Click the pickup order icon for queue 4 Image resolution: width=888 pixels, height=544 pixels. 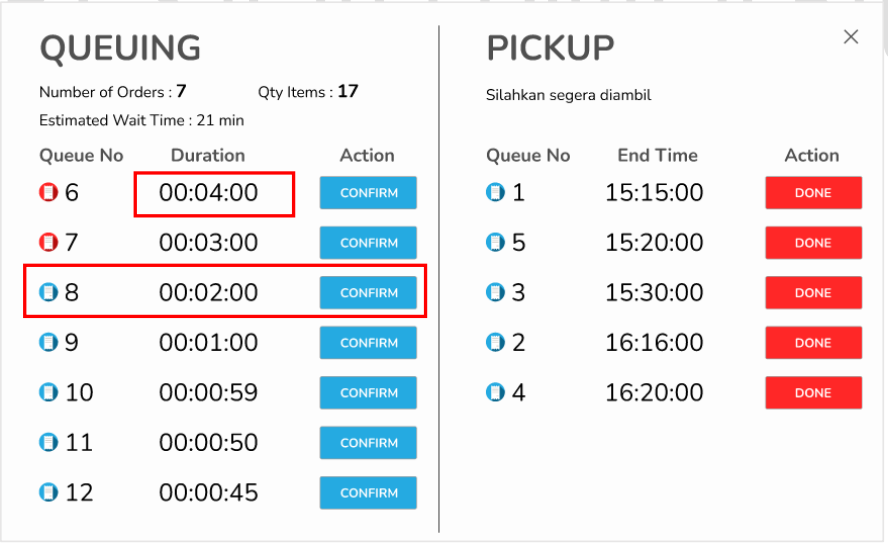(495, 393)
